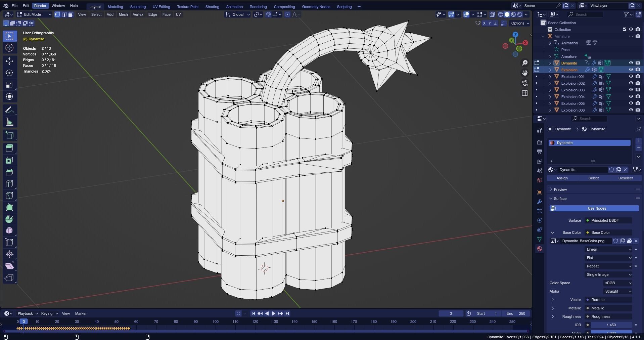Switch to face select mode
Viewport: 644px width, 340px height.
click(x=71, y=14)
